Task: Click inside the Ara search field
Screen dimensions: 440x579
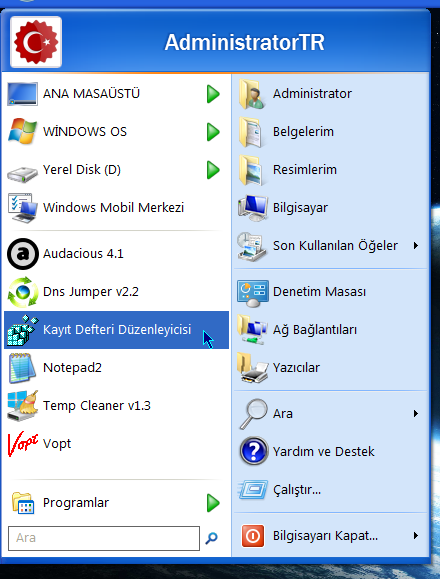Action: tap(104, 538)
